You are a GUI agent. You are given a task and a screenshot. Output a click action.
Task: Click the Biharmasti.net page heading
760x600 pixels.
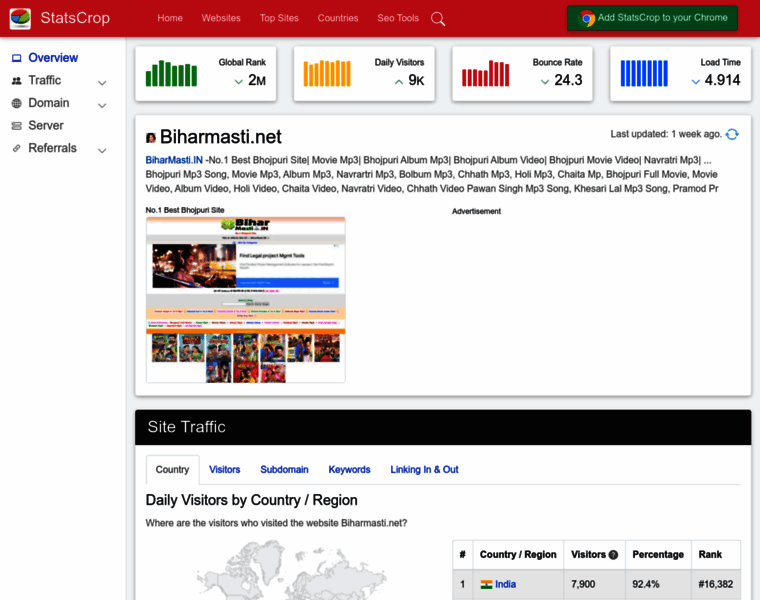pos(221,137)
